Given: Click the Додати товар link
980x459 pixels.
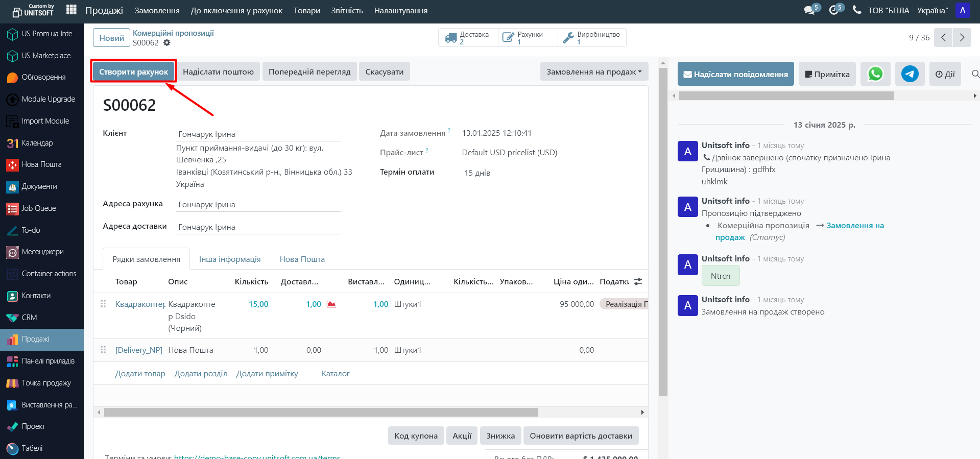Looking at the screenshot, I should pos(140,374).
